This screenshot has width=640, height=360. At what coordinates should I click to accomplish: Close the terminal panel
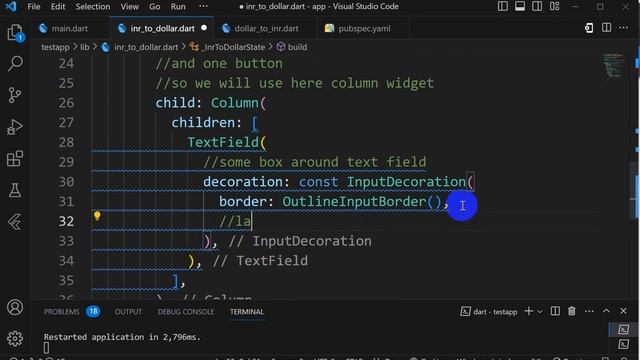623,311
